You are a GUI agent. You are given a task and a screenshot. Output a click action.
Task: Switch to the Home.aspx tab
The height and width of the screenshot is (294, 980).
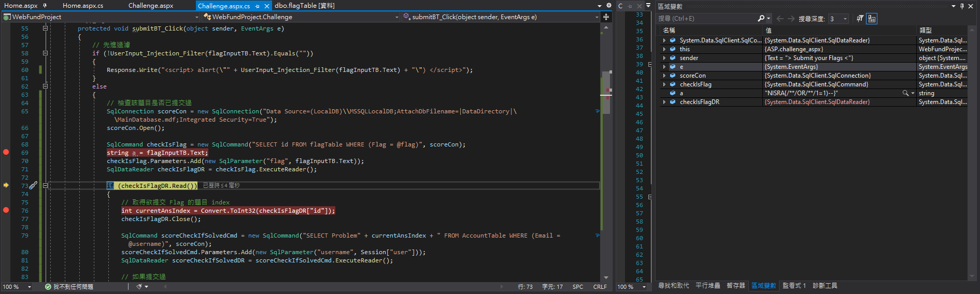click(x=21, y=6)
